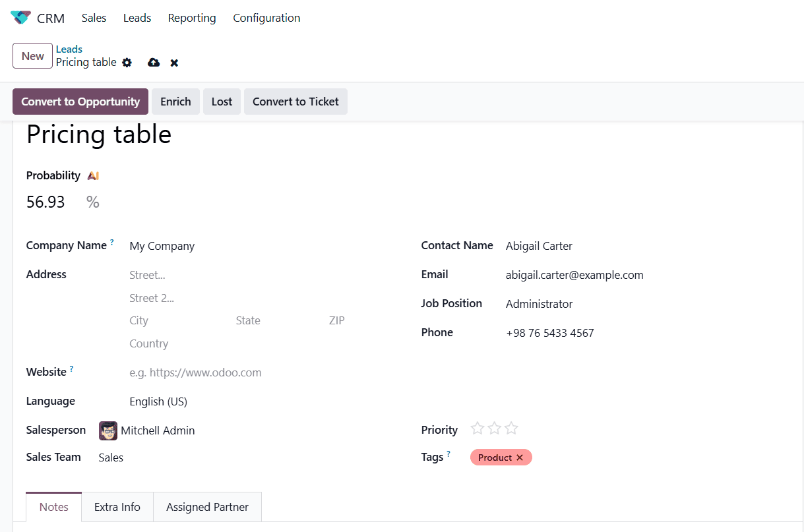Remove the Product tag with its X

click(x=520, y=458)
